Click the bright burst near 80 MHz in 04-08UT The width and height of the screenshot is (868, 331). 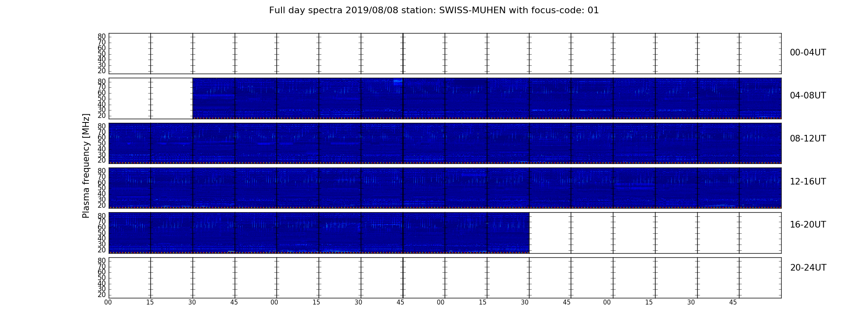pos(398,82)
